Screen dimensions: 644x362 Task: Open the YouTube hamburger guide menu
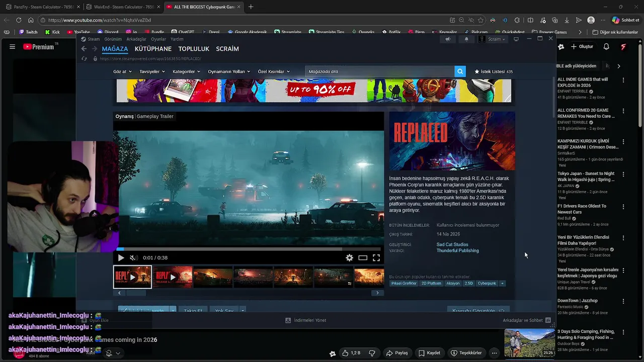pyautogui.click(x=12, y=47)
